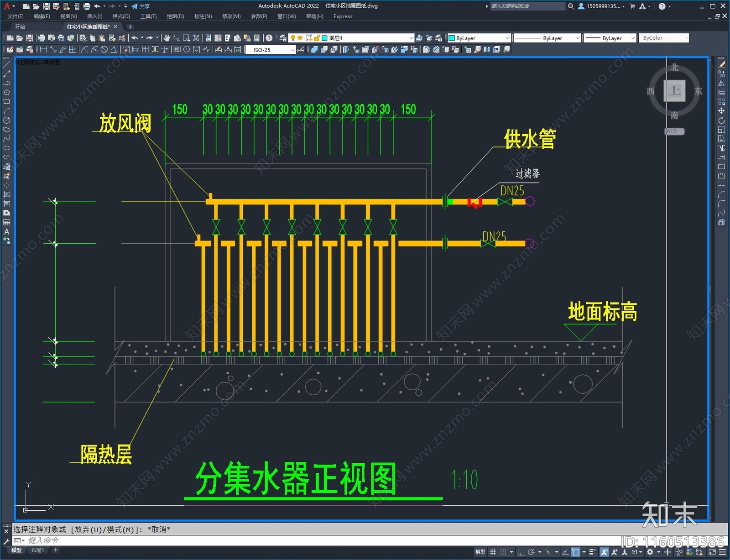Click the new drawing tab plus button
The image size is (730, 560).
click(x=130, y=26)
